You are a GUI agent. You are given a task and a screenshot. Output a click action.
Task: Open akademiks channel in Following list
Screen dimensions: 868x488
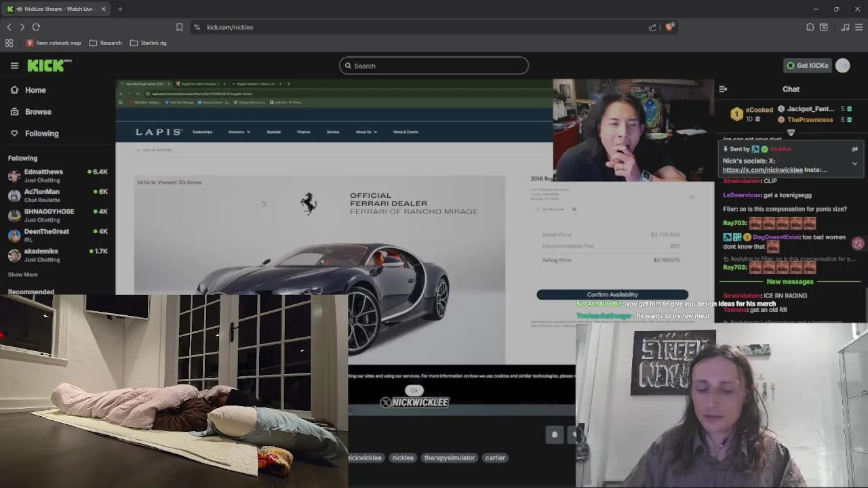tap(58, 255)
